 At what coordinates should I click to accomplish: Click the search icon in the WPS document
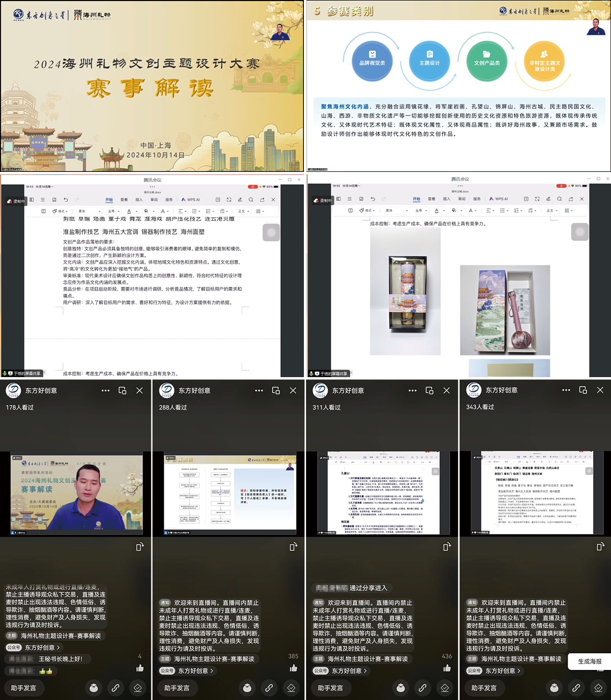(251, 199)
